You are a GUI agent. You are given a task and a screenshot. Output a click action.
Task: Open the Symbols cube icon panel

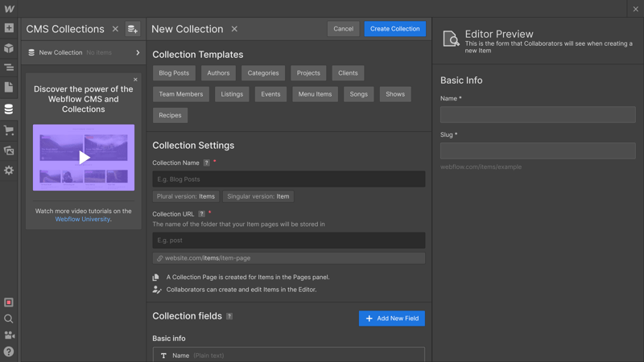click(9, 48)
